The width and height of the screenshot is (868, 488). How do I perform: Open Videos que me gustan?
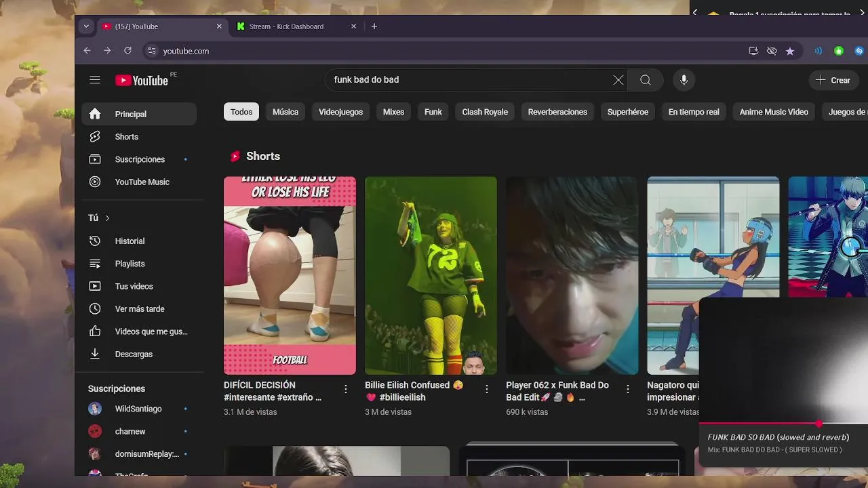click(x=139, y=331)
